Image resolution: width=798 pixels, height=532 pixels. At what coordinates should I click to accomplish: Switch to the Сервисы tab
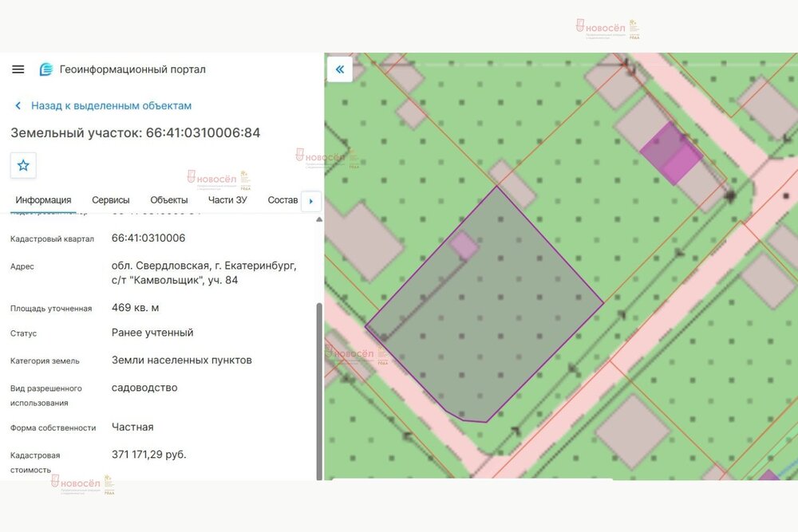(x=110, y=200)
